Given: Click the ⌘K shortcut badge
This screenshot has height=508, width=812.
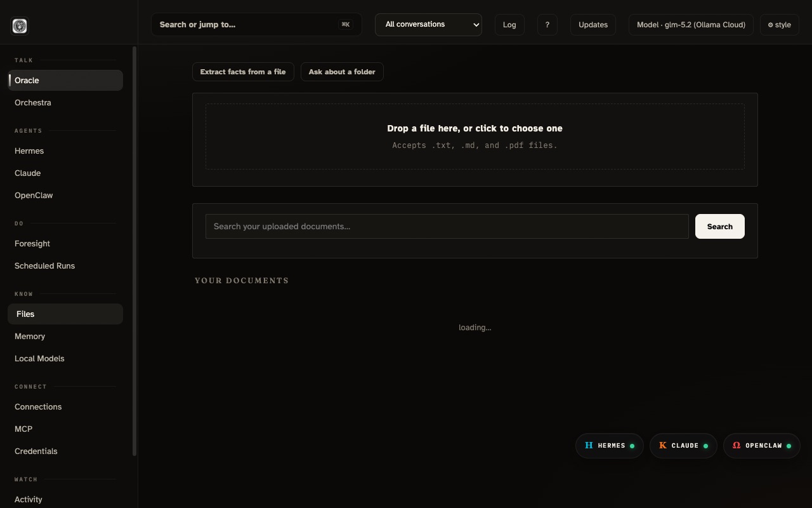Looking at the screenshot, I should (x=346, y=25).
